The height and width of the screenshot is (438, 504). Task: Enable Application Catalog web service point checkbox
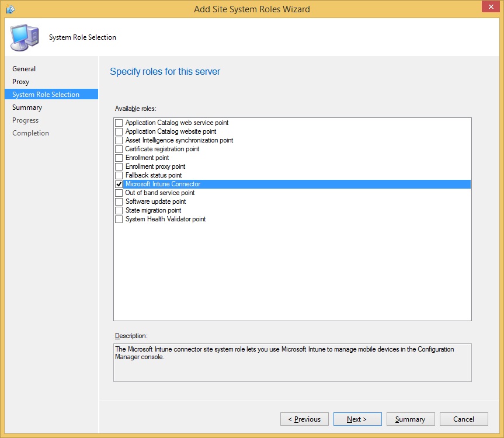coord(119,123)
